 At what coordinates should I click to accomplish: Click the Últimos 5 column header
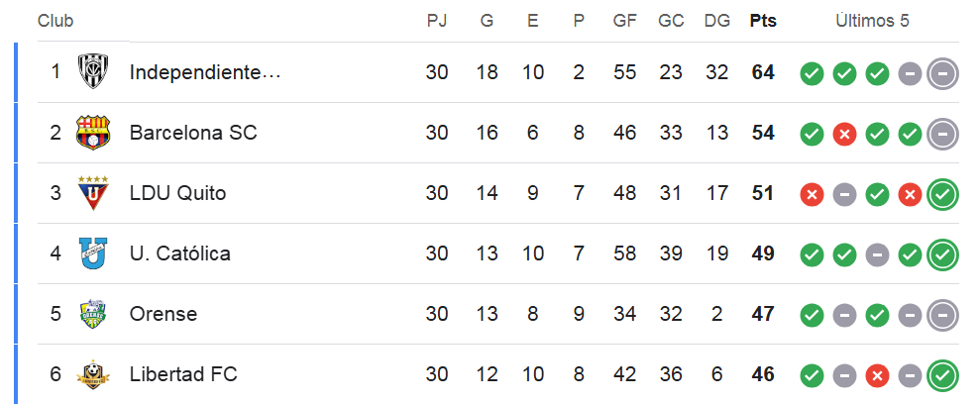click(872, 21)
